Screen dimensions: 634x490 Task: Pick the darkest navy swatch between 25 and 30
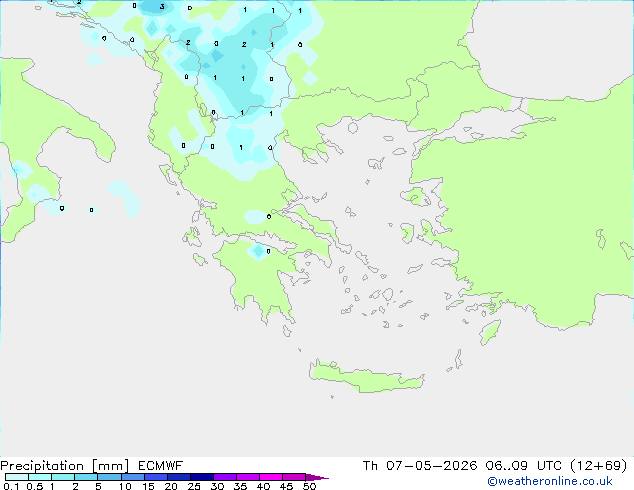(x=202, y=477)
